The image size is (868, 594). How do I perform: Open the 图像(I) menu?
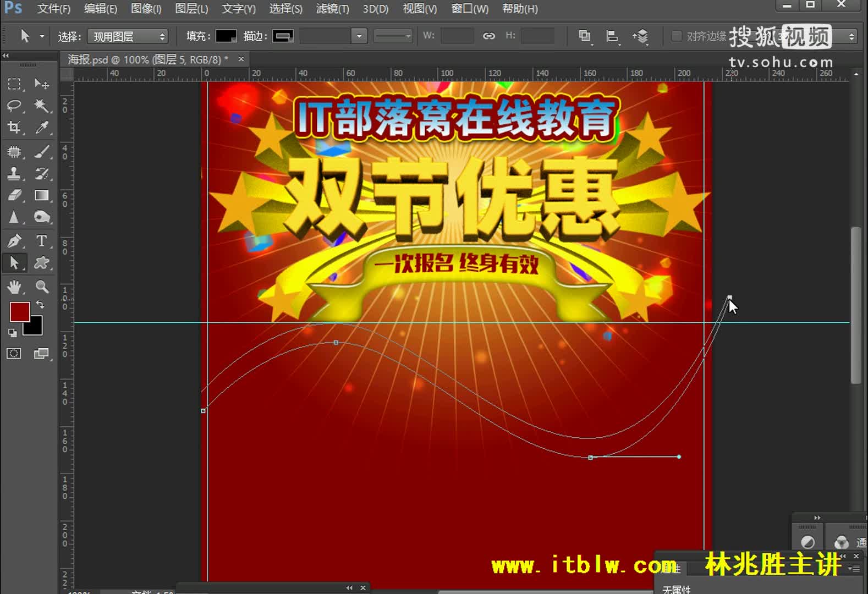[146, 9]
